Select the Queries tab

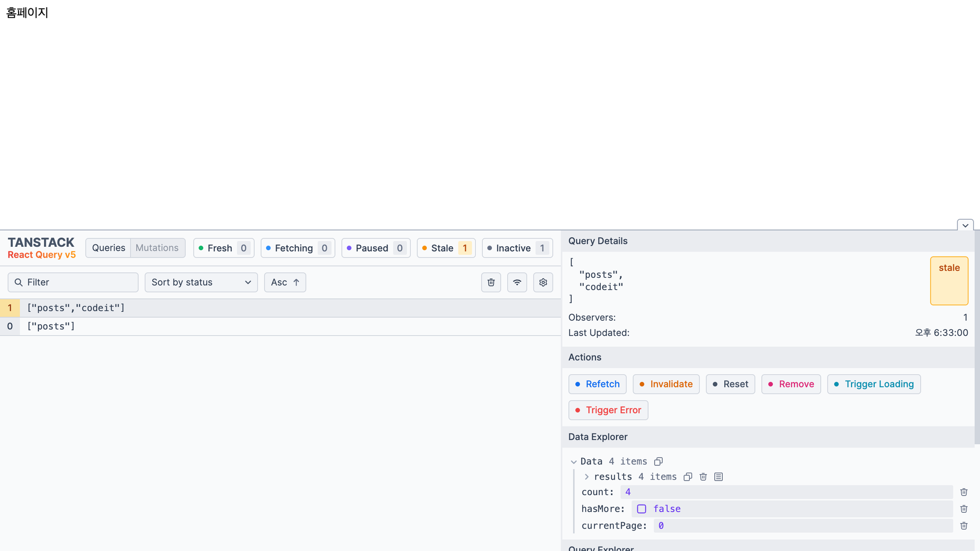point(108,248)
